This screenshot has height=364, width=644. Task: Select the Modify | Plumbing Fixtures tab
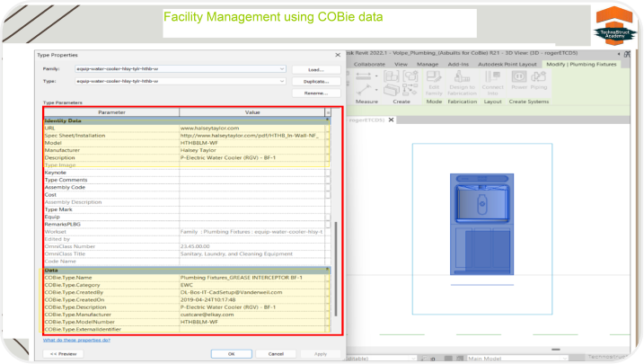(581, 65)
